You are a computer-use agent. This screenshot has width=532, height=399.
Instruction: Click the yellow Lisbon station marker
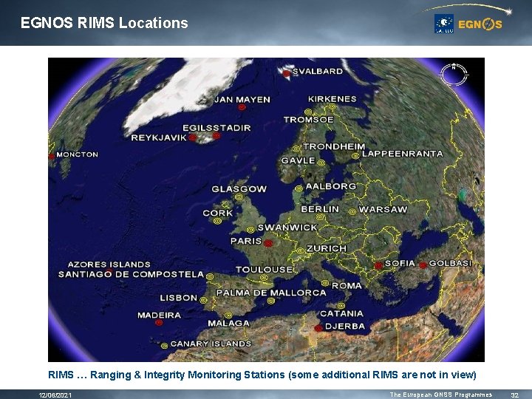203,300
